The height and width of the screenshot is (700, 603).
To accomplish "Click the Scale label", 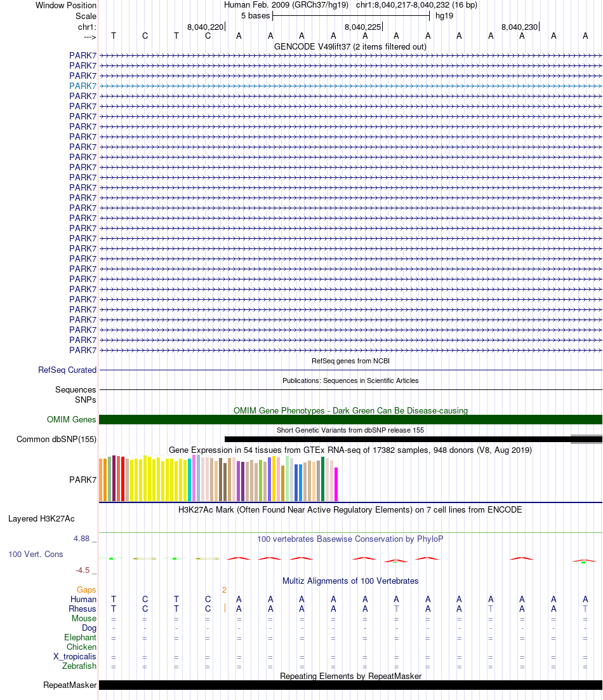I will point(86,16).
